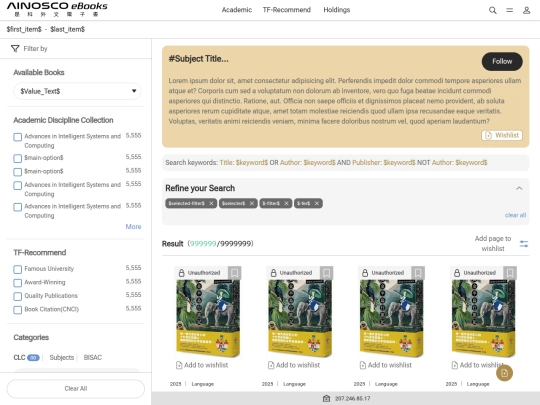Check the fourth Academic Discipline checkbox
The height and width of the screenshot is (405, 540).
click(x=18, y=186)
